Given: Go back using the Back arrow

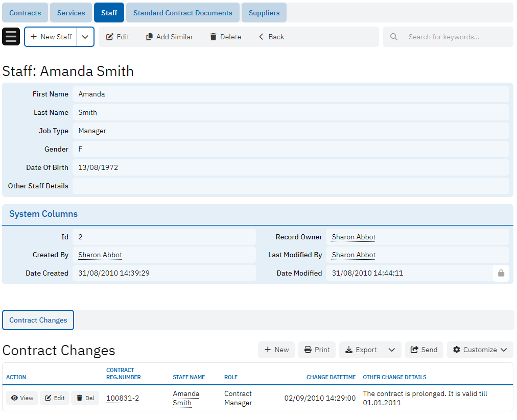Looking at the screenshot, I should [x=271, y=37].
